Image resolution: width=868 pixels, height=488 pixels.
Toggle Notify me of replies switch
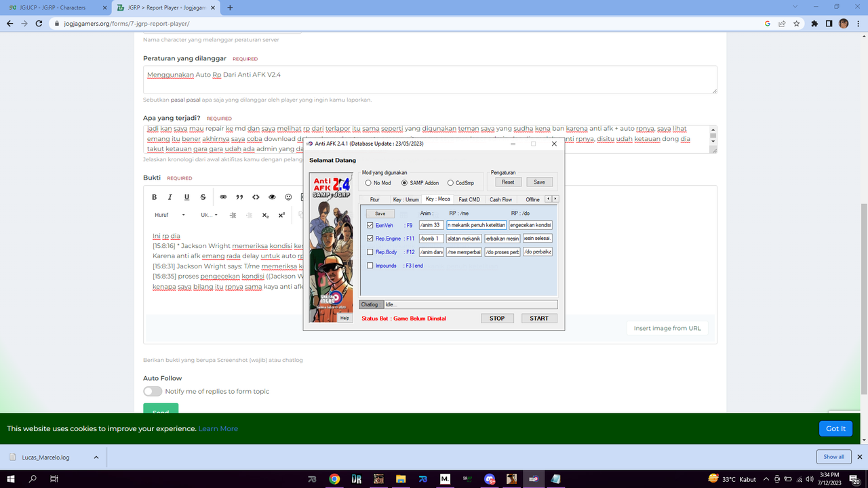click(x=153, y=391)
